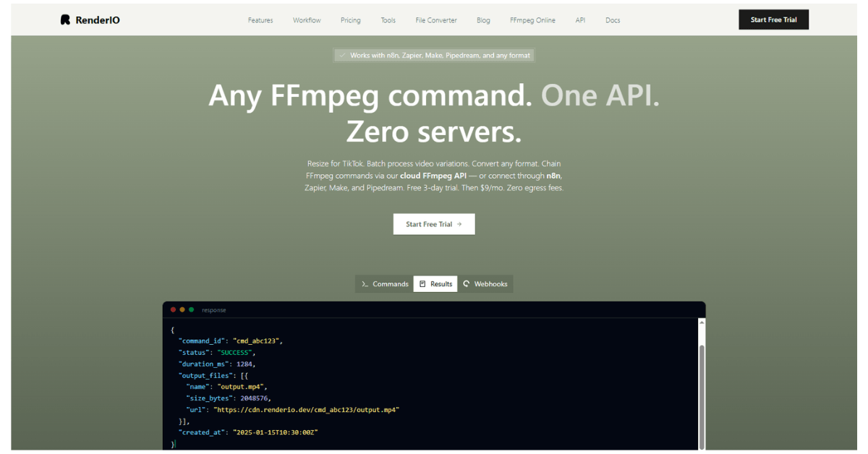Click the "output.mp4" name value
This screenshot has width=868, height=454.
tap(242, 387)
